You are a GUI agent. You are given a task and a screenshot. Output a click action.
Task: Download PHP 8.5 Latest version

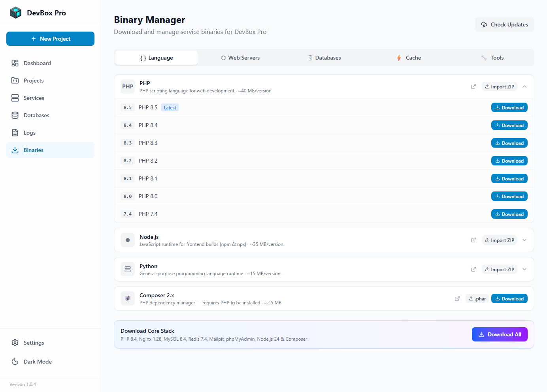point(509,107)
